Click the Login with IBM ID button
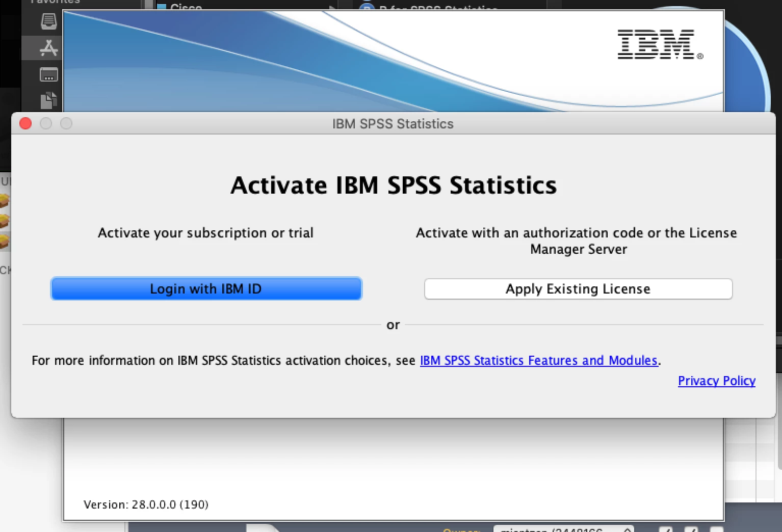This screenshot has height=532, width=782. [x=206, y=289]
